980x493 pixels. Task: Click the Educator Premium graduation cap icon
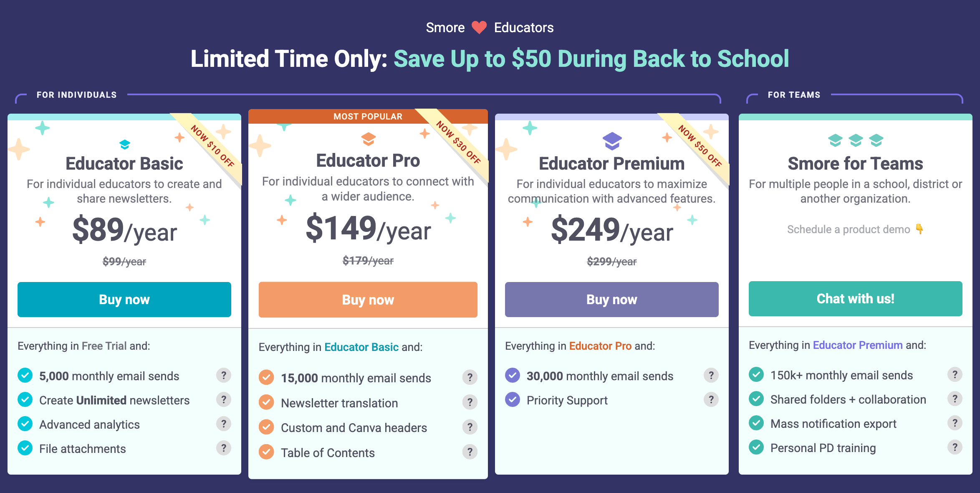click(x=612, y=141)
